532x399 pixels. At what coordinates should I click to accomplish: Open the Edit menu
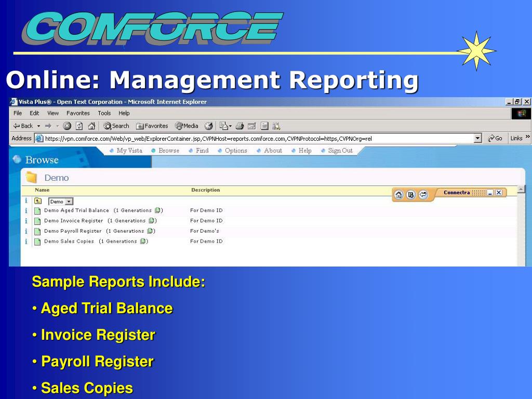tap(34, 113)
